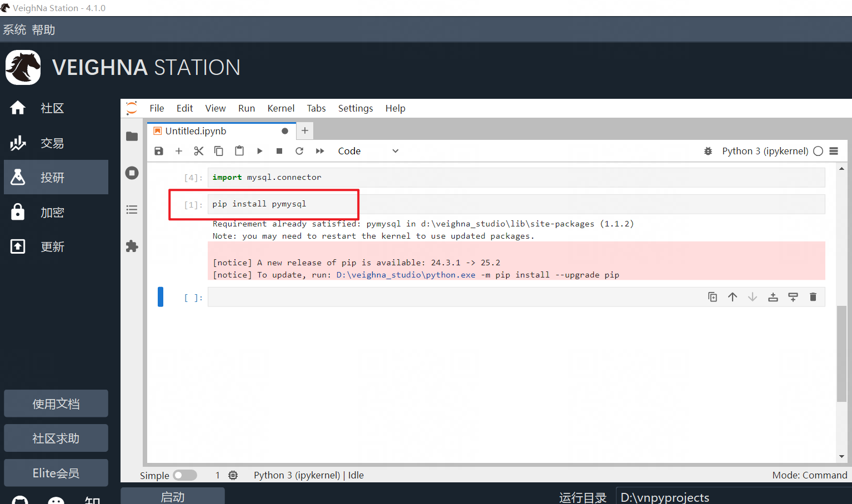This screenshot has width=852, height=504.
Task: Open the 交易 trading section
Action: pos(56,143)
